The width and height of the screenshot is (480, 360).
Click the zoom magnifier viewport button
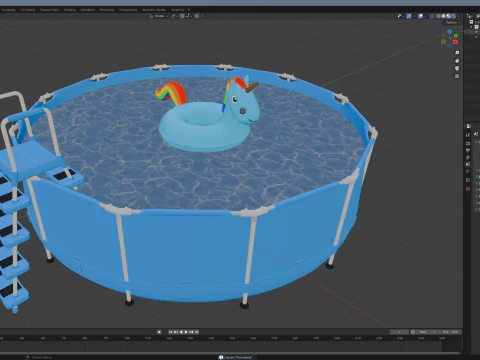[457, 53]
